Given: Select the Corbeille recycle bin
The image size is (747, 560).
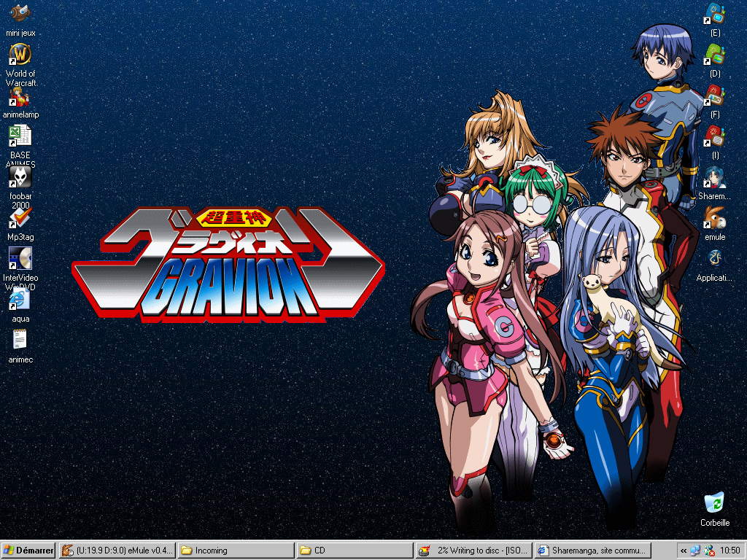Looking at the screenshot, I should pos(715,510).
